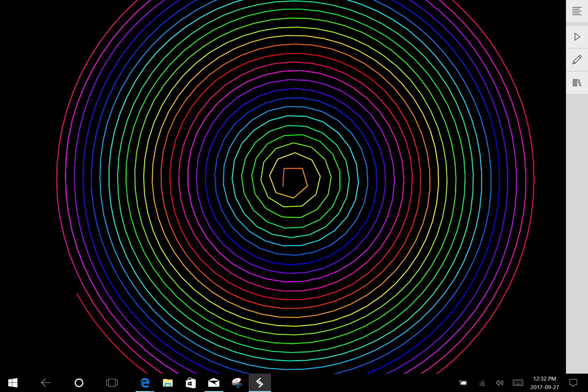Screen dimensions: 588x392
Task: Show the touch keyboard icon
Action: [x=518, y=383]
